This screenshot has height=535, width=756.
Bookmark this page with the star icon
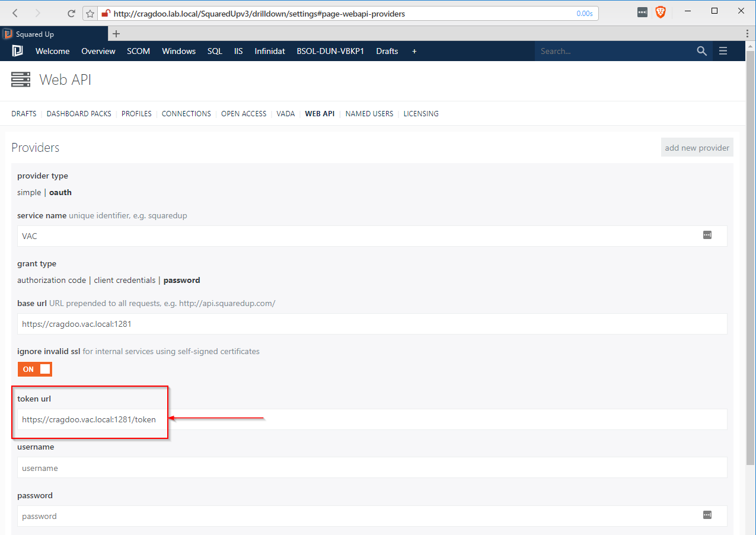pos(90,13)
